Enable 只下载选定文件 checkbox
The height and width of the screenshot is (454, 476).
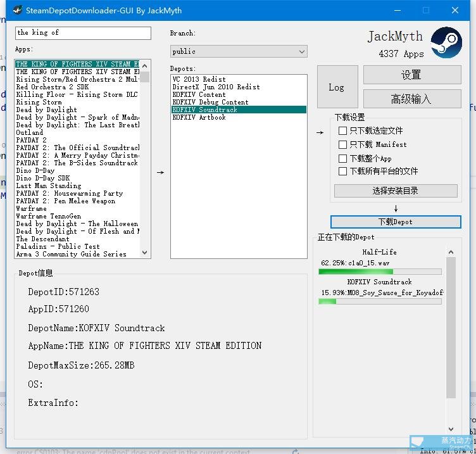tap(342, 131)
